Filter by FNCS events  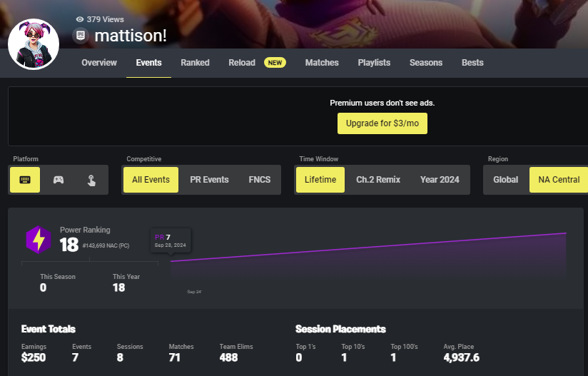click(260, 180)
